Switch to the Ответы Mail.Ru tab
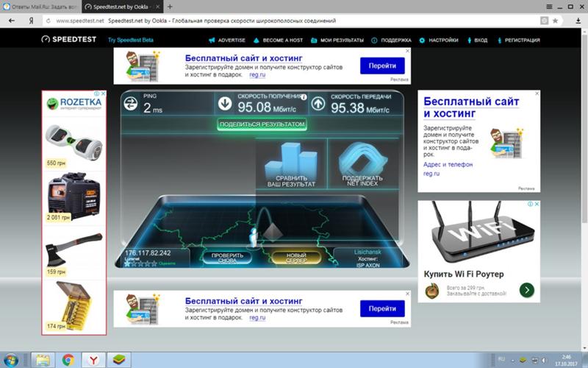Image resolution: width=588 pixels, height=368 pixels. (x=40, y=7)
